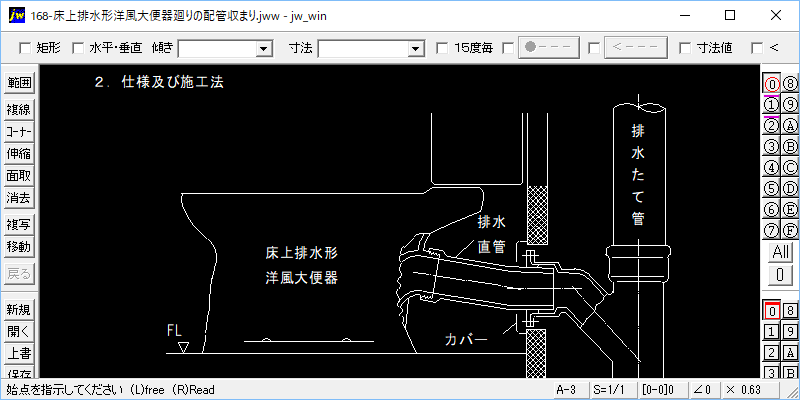Image resolution: width=800 pixels, height=400 pixels.
Task: Click the S=1/1 scale status field
Action: [613, 390]
